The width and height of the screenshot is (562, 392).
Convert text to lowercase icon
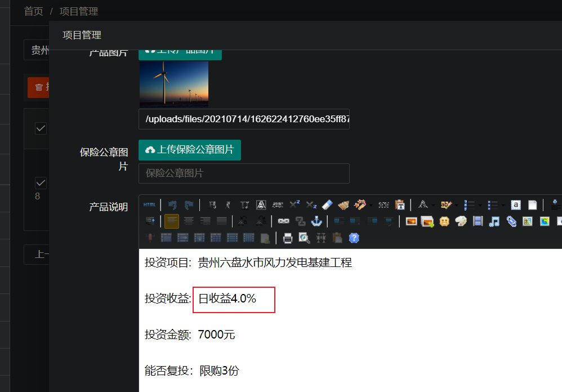pos(261,221)
